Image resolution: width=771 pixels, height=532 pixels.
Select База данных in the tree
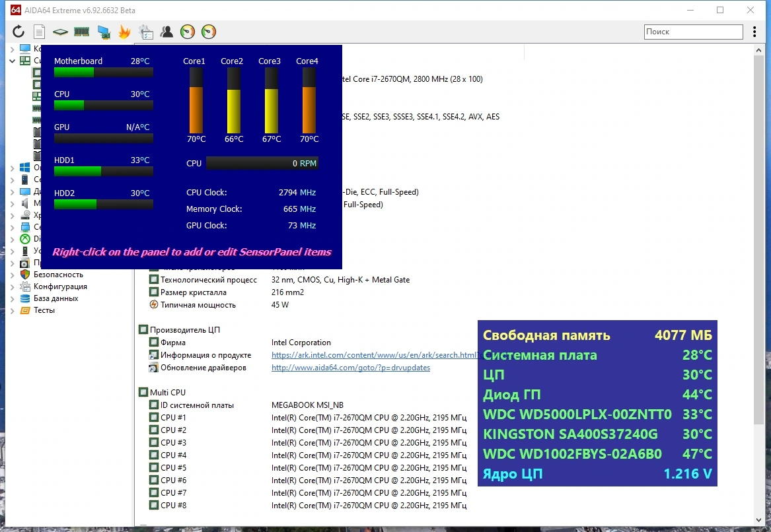click(x=55, y=298)
